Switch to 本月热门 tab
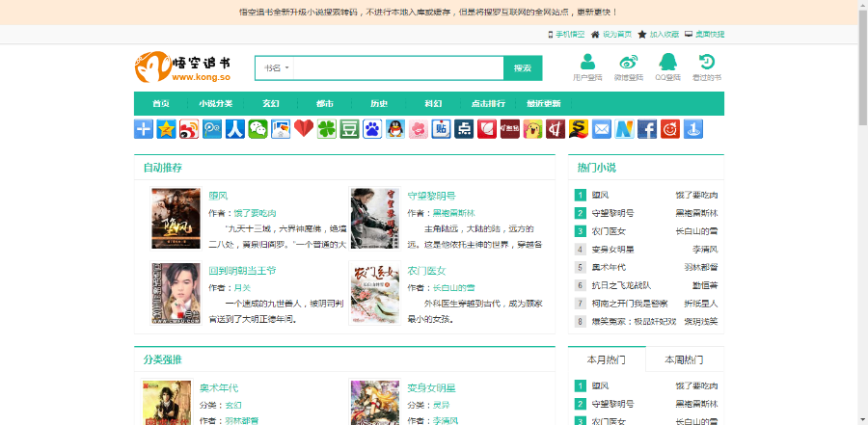Screen dimensions: 868x425 [x=607, y=359]
